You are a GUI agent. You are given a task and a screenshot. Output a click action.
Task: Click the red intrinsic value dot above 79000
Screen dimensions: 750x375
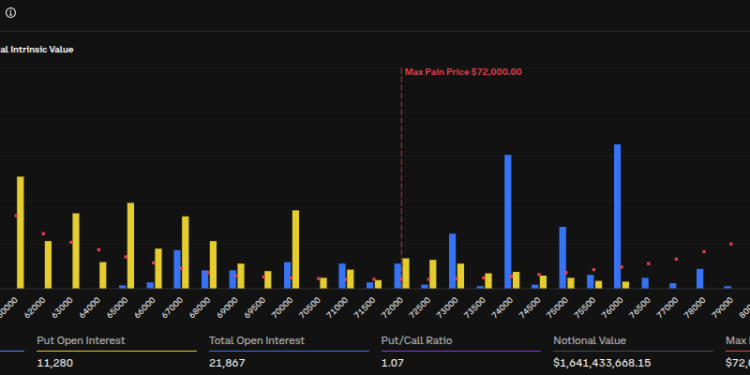pyautogui.click(x=731, y=244)
